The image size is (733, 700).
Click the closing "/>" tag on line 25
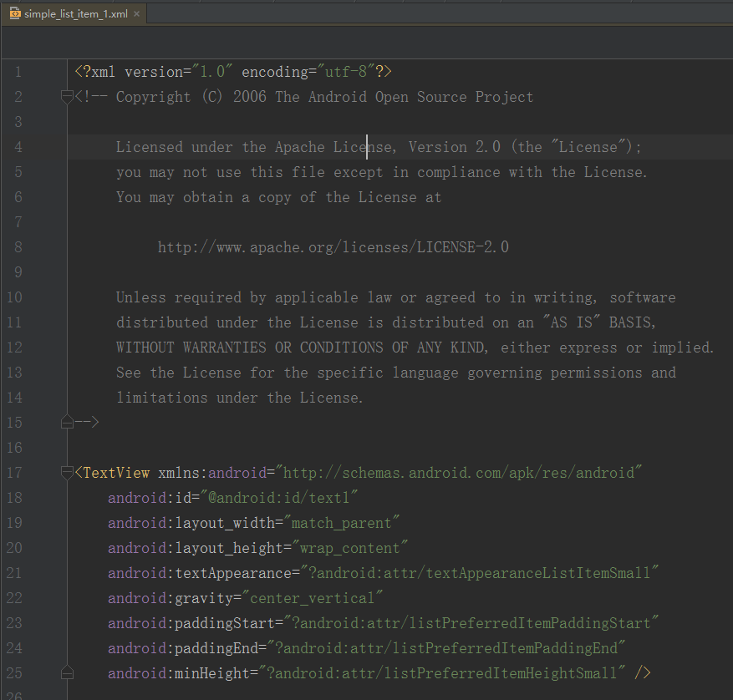642,673
